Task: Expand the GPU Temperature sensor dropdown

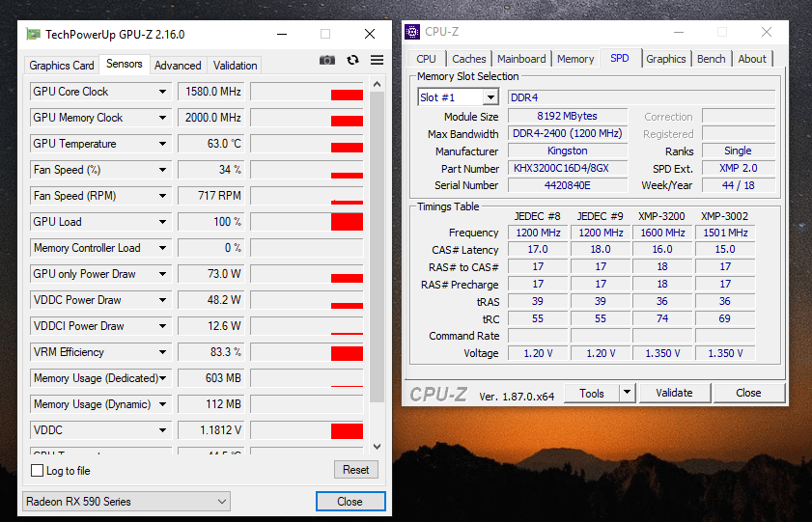Action: click(162, 144)
